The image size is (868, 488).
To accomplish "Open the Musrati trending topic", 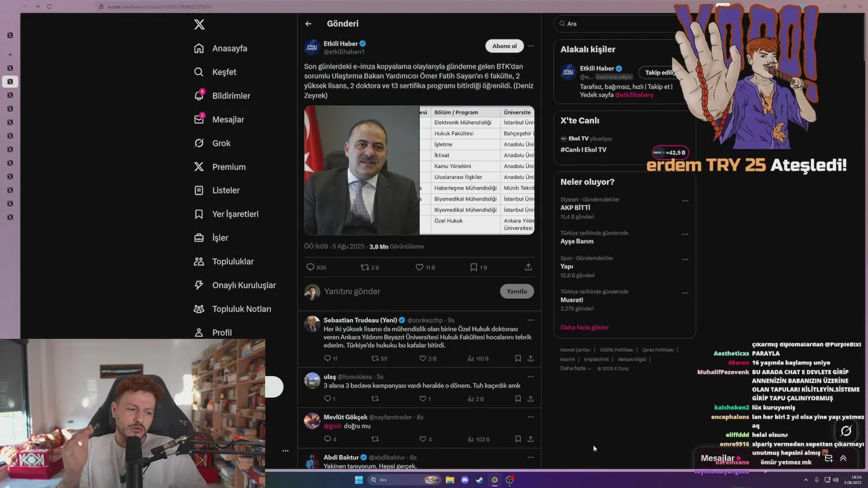I will click(x=572, y=300).
